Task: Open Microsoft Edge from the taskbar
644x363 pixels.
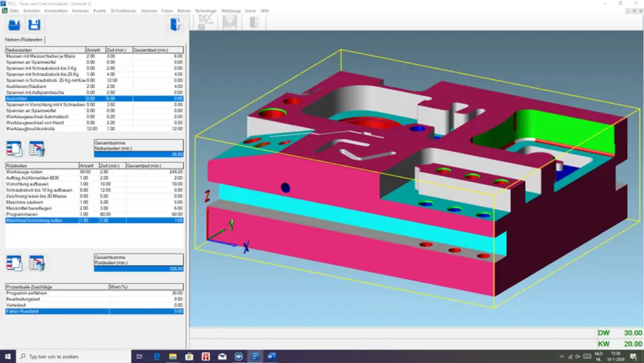Action: pos(156,356)
